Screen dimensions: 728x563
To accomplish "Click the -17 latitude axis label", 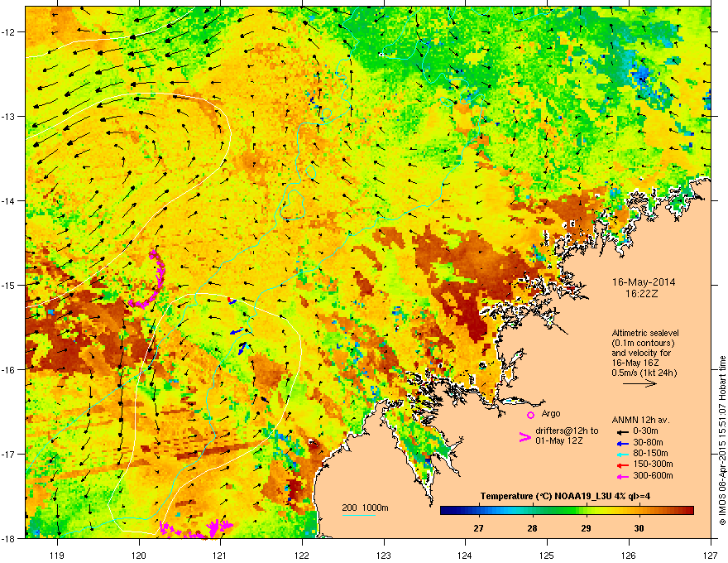I will [x=8, y=454].
